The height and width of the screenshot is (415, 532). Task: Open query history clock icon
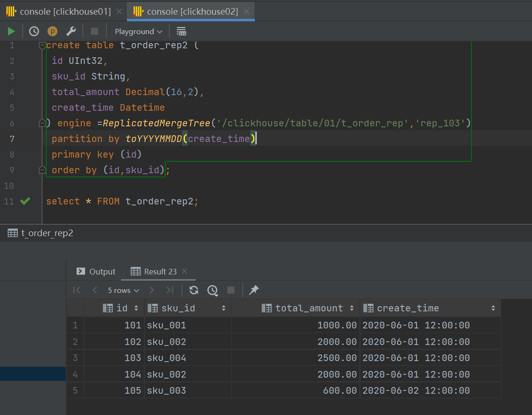coord(34,31)
